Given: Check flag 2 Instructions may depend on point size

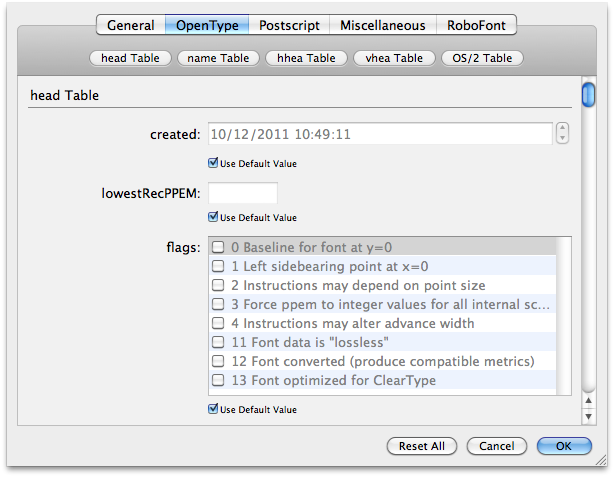Looking at the screenshot, I should coord(218,285).
